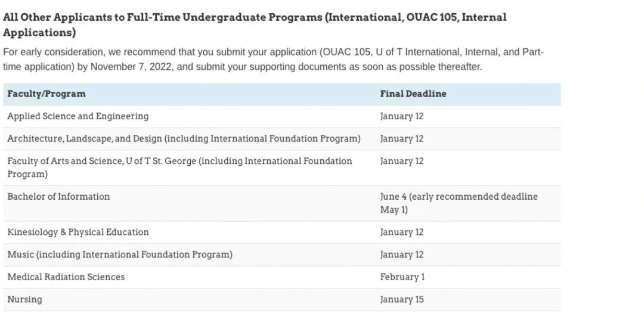Viewport: 644px width, 316px height.
Task: Click the Music program row text
Action: pos(120,255)
